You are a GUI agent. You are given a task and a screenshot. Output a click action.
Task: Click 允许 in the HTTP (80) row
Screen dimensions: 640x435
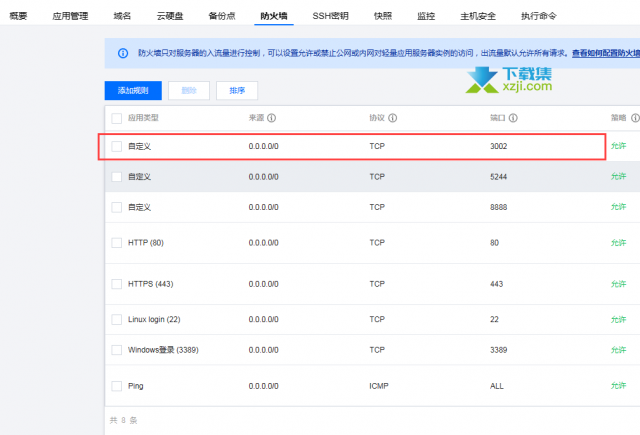pyautogui.click(x=618, y=243)
